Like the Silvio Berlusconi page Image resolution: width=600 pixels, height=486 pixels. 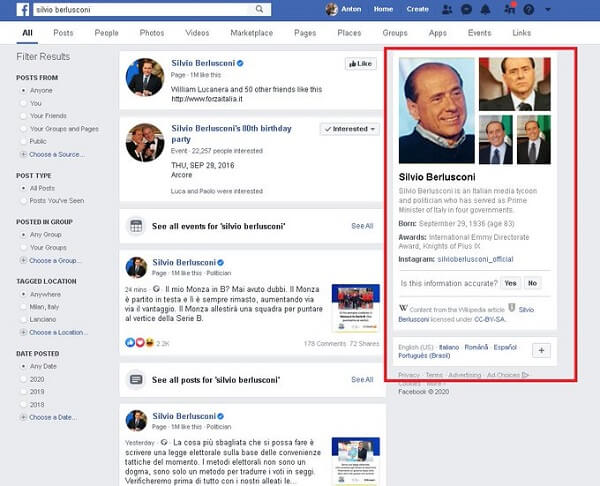coord(360,64)
